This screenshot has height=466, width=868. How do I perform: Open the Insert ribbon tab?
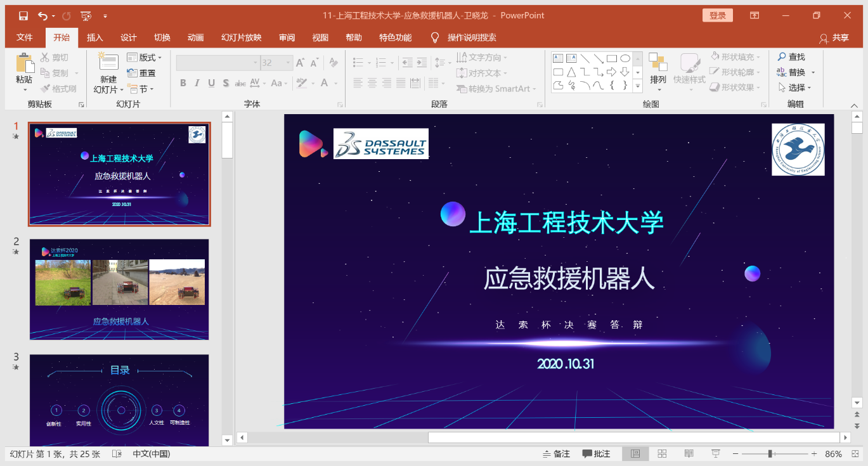(94, 37)
